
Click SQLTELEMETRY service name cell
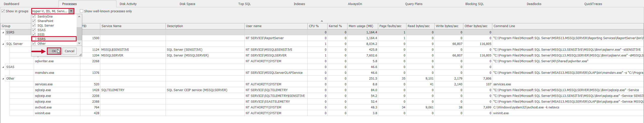click(x=133, y=90)
